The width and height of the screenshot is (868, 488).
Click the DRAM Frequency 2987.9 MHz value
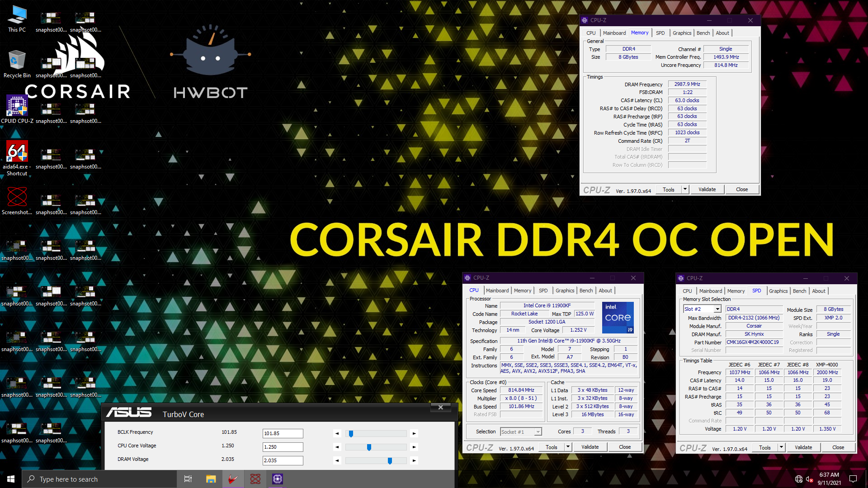pos(687,84)
